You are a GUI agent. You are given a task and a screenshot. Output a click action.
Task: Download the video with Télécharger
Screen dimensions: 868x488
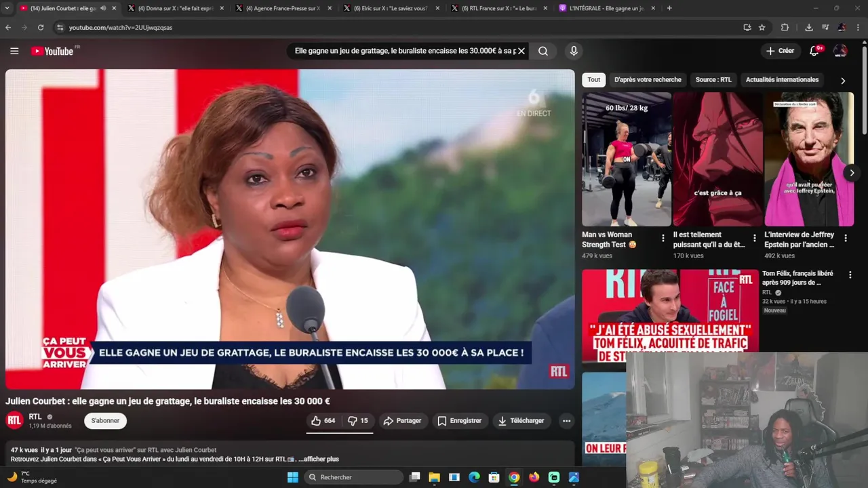coord(521,421)
